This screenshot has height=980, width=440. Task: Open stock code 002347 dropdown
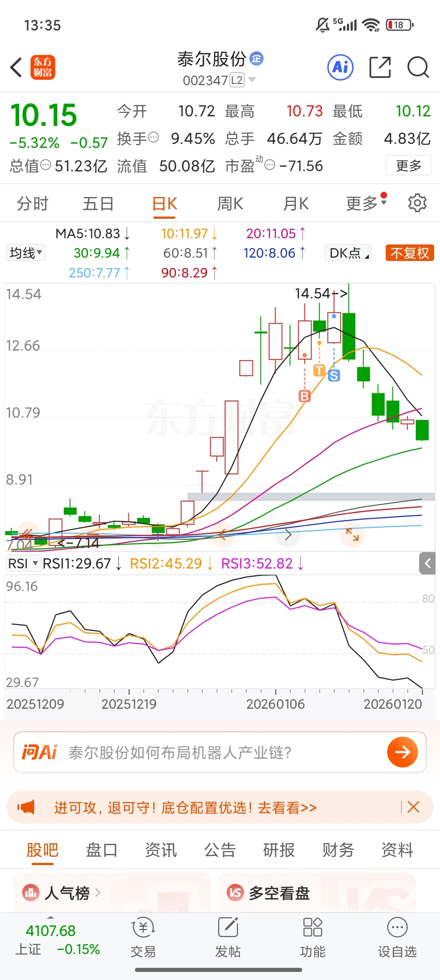pos(252,80)
